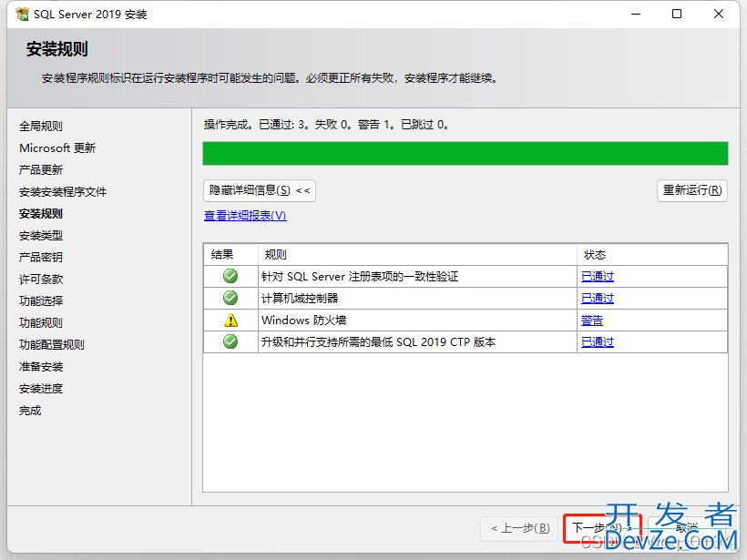747x560 pixels.
Task: Select 功能配置规则 step in sidebar
Action: (x=52, y=345)
